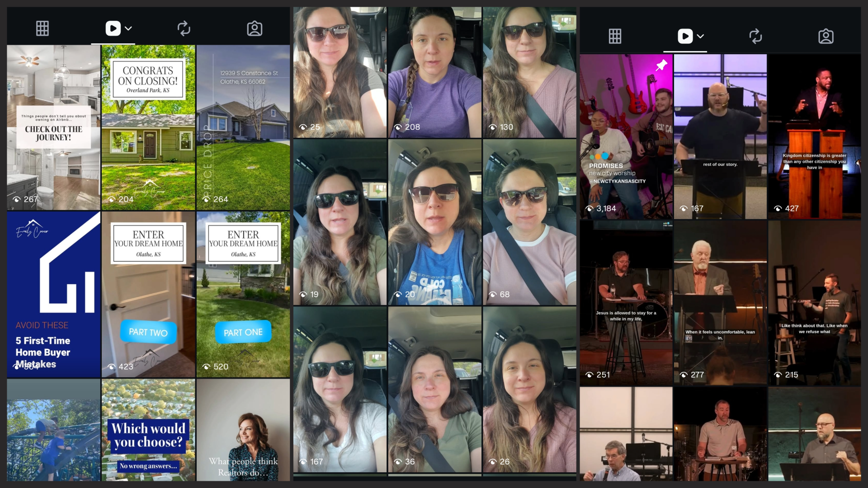Open Check Out The Journey Airbnb reel
Viewport: 868px width, 488px height.
(x=53, y=127)
